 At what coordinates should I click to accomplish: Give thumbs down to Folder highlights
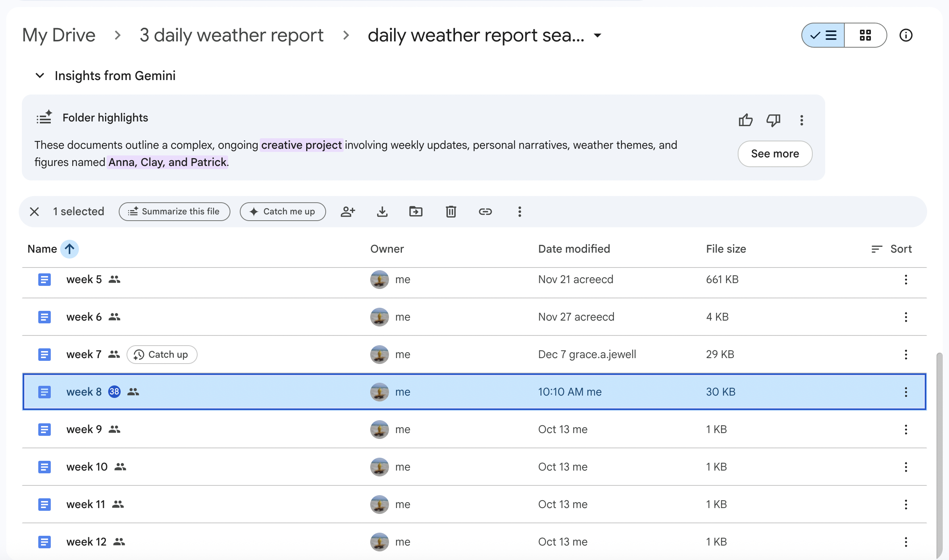[773, 120]
